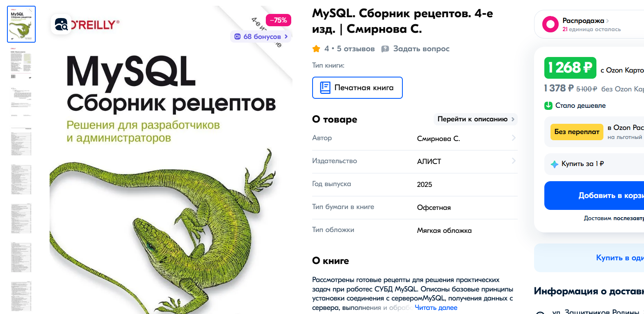The width and height of the screenshot is (644, 314).
Task: Select the Печатная книга book type option
Action: [x=357, y=88]
